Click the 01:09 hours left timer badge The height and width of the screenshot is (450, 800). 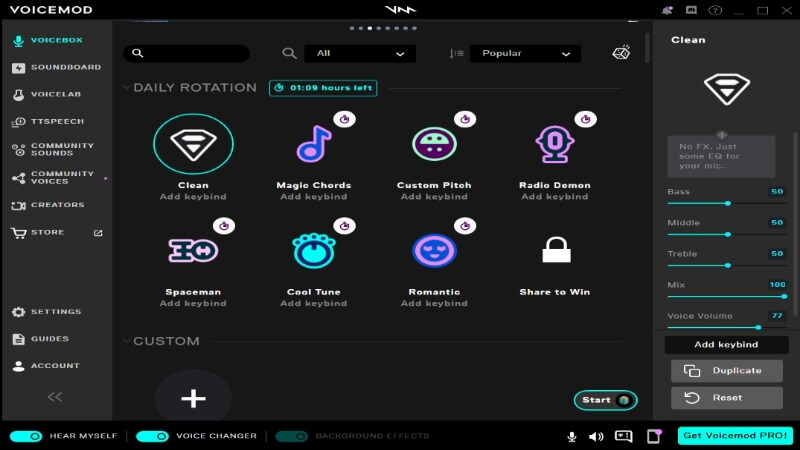(323, 88)
